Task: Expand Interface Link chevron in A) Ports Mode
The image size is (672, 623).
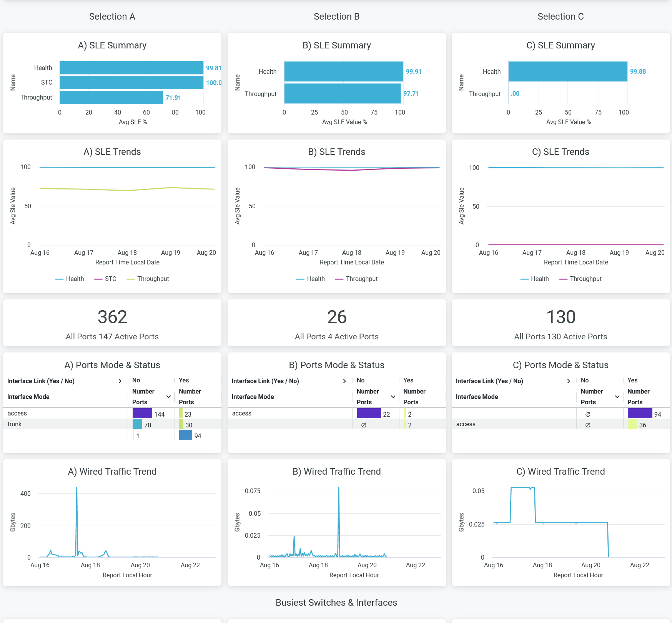Action: 120,381
